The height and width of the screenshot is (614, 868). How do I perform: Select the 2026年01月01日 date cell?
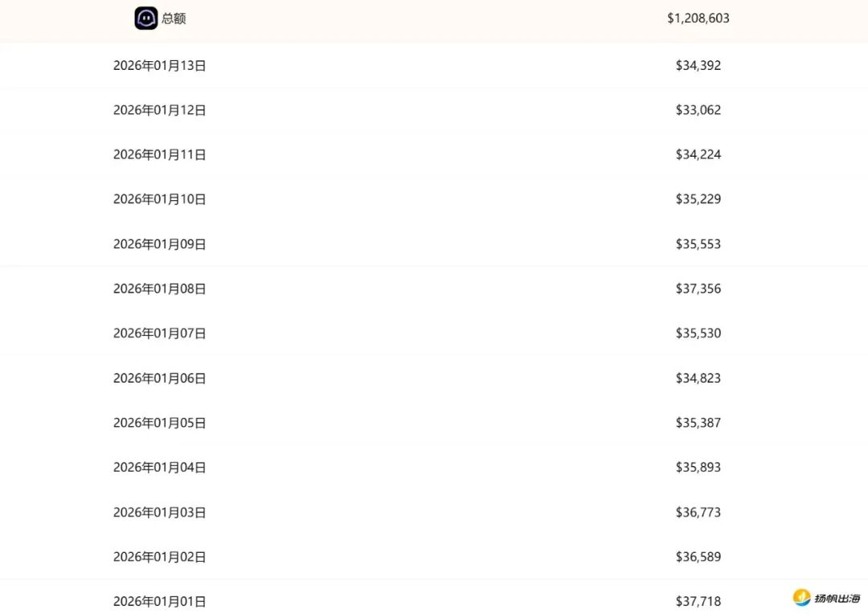click(159, 601)
